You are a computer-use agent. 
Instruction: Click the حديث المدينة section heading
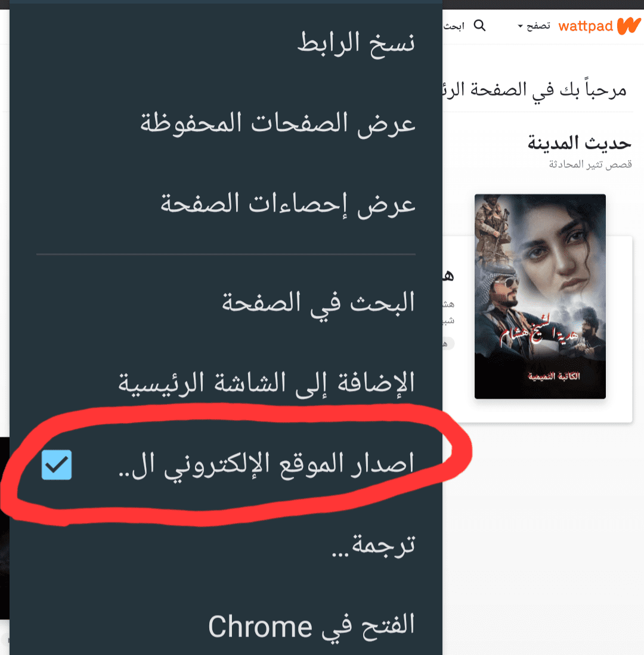coord(579,143)
